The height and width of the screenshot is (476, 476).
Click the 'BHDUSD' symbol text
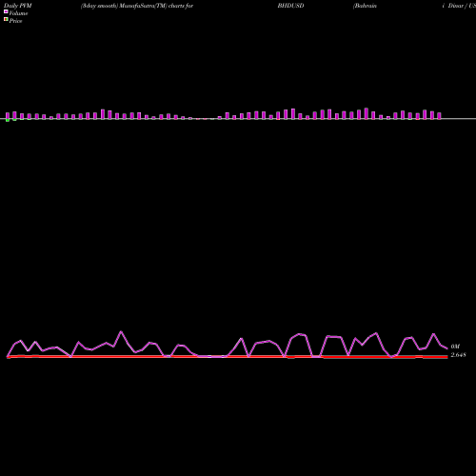pos(290,6)
